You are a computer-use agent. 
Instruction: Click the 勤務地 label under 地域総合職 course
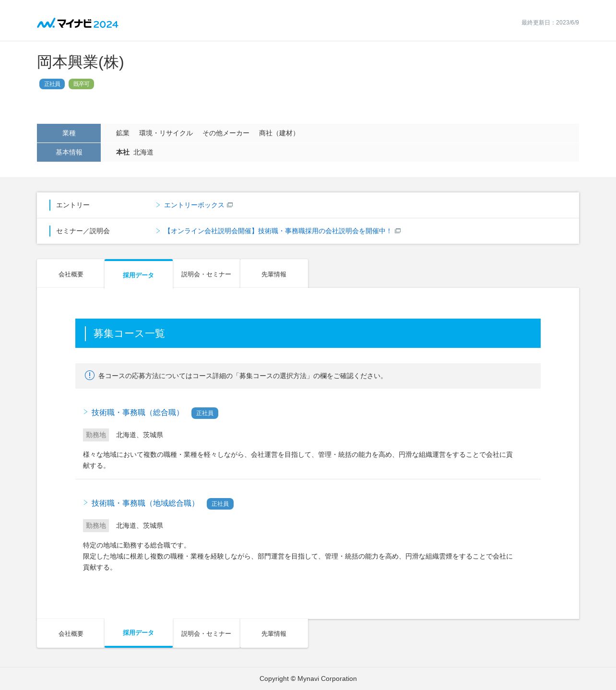pos(96,525)
